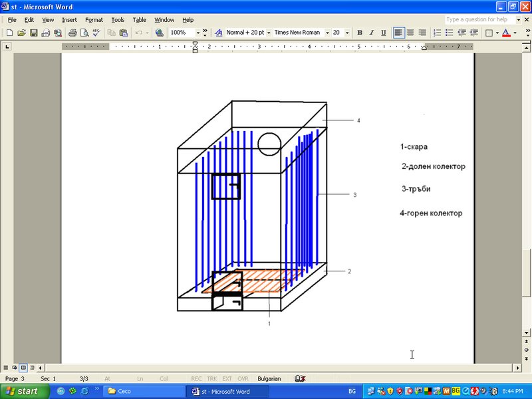The height and width of the screenshot is (399, 532).
Task: Select the Print icon
Action: (x=71, y=33)
